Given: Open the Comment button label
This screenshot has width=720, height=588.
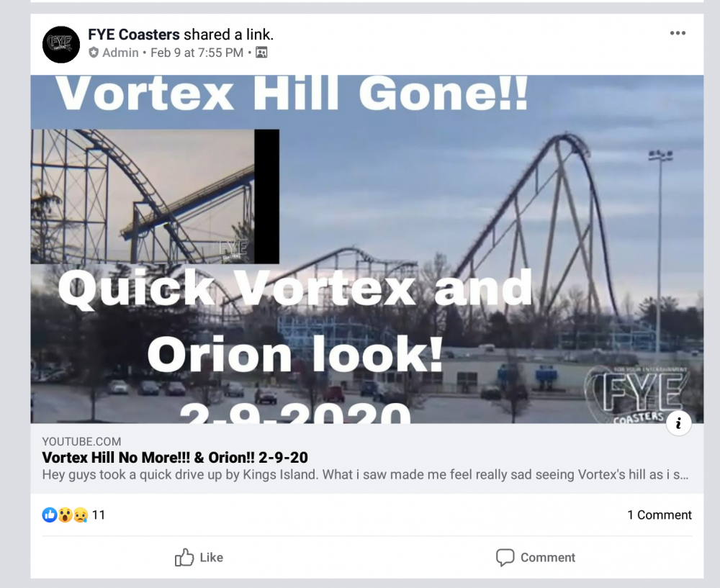Looking at the screenshot, I should (547, 558).
